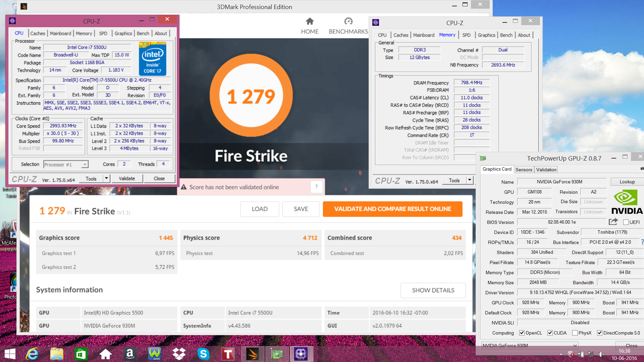Open About tab in right CPU-Z window
Viewport: 644px width, 362px height.
point(524,35)
